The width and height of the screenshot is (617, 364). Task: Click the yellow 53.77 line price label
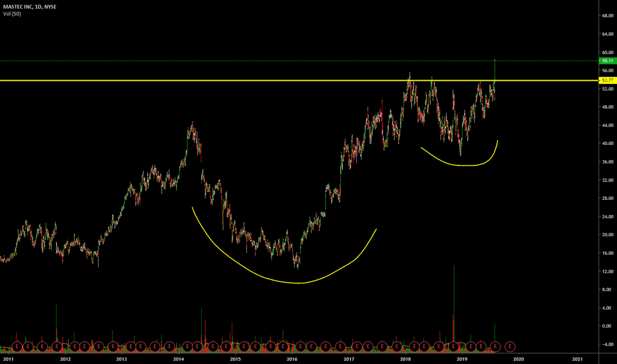point(608,80)
